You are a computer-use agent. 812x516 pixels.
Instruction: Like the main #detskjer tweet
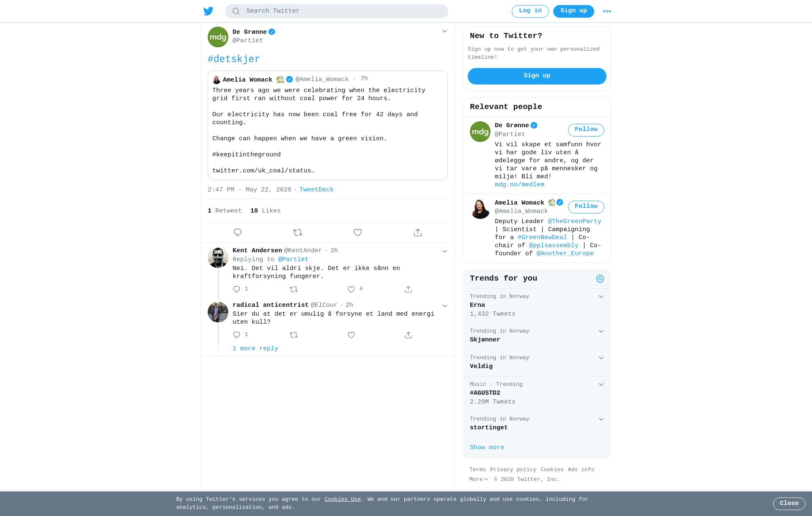tap(358, 232)
